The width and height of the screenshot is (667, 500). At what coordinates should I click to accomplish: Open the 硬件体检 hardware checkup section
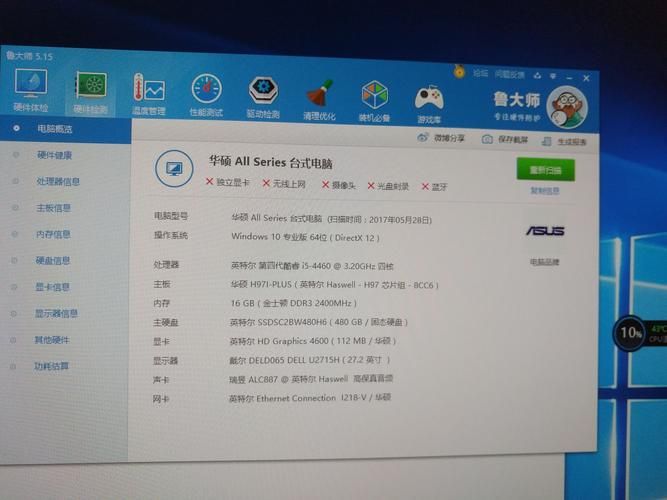(31, 89)
